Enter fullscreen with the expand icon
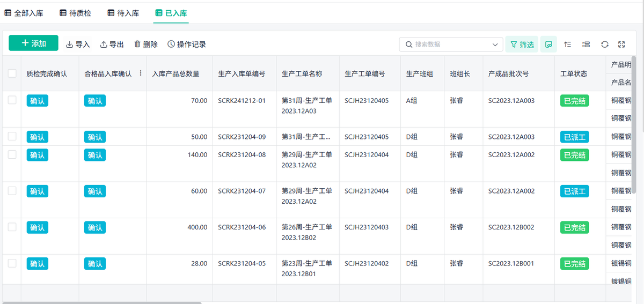Viewport: 644px width, 304px height. click(x=622, y=45)
